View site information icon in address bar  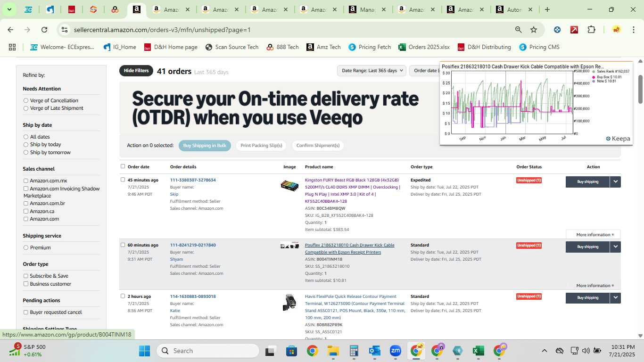coord(65,30)
